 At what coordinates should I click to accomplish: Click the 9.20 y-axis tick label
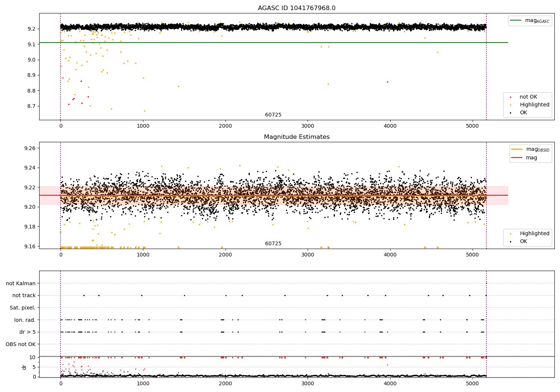pyautogui.click(x=30, y=207)
